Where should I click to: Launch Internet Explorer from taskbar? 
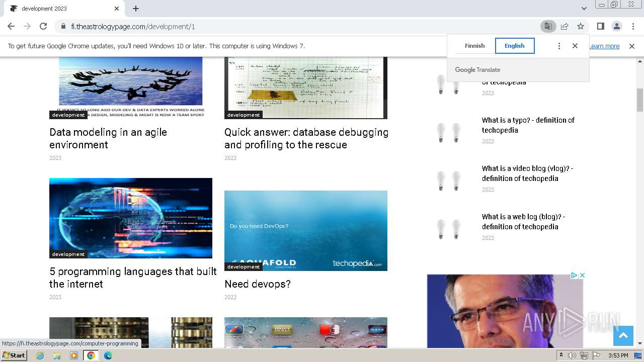[40, 355]
